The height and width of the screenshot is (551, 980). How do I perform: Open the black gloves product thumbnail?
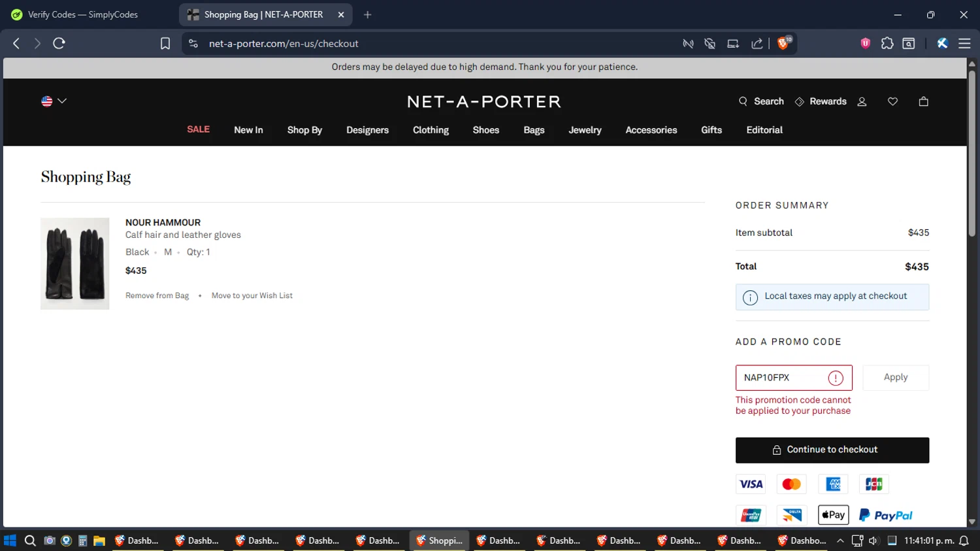pos(75,263)
